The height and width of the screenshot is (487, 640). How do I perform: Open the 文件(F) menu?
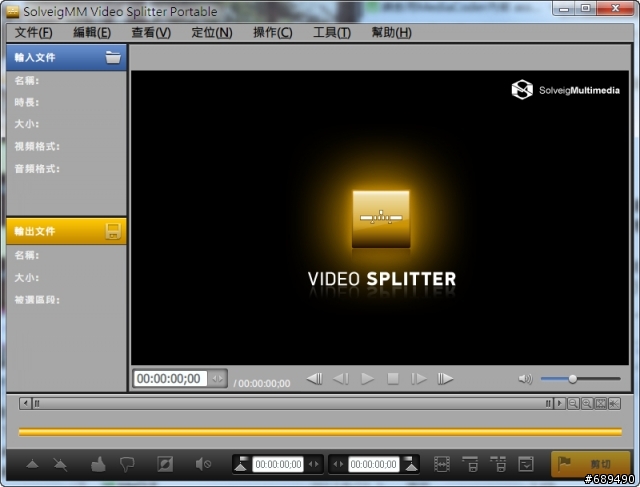click(x=33, y=32)
